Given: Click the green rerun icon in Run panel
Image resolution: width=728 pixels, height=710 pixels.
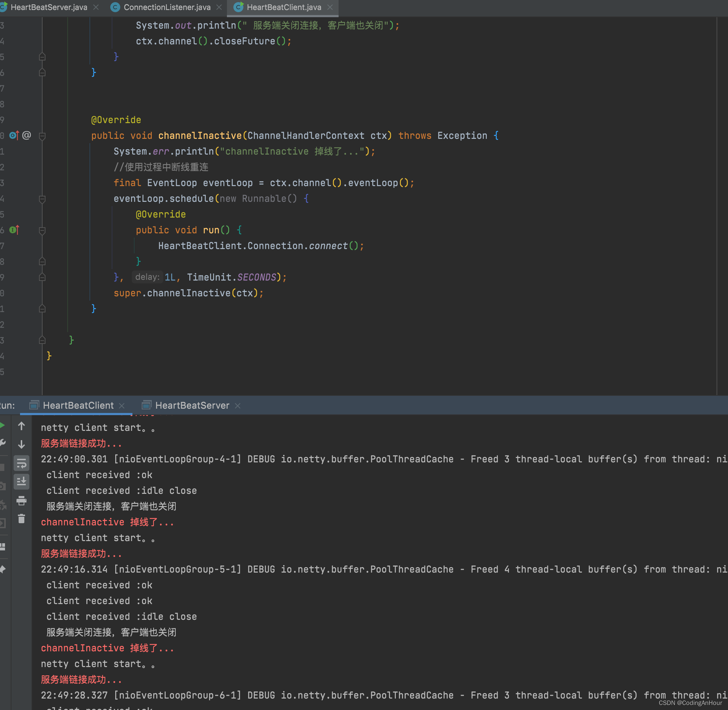Looking at the screenshot, I should (x=2, y=425).
